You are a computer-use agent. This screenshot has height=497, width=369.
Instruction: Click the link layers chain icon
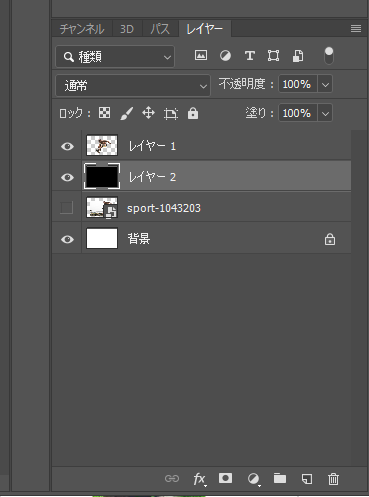click(x=172, y=479)
